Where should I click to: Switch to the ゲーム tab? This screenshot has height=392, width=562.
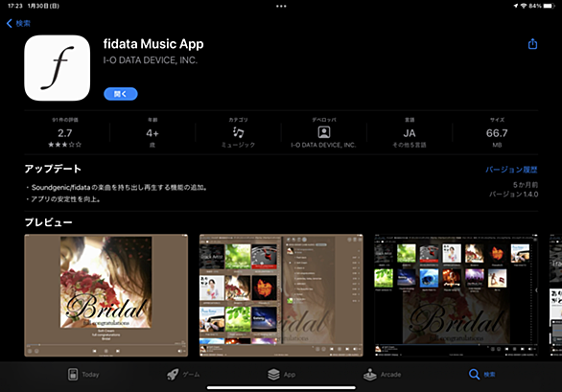pos(183,375)
